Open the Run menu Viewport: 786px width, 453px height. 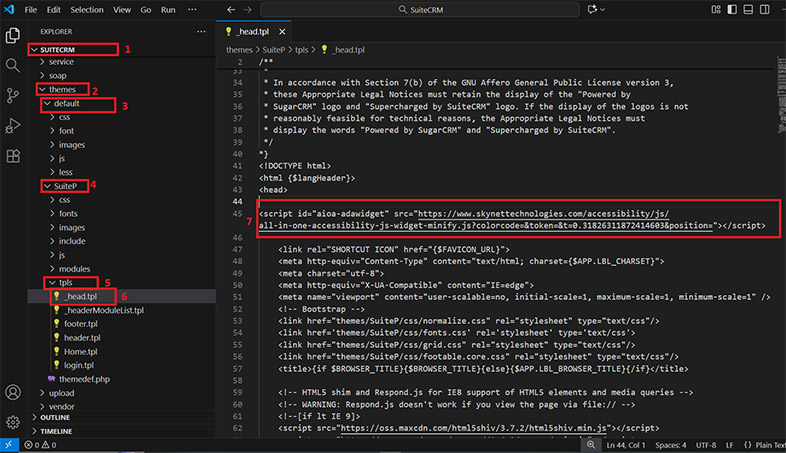pyautogui.click(x=168, y=10)
